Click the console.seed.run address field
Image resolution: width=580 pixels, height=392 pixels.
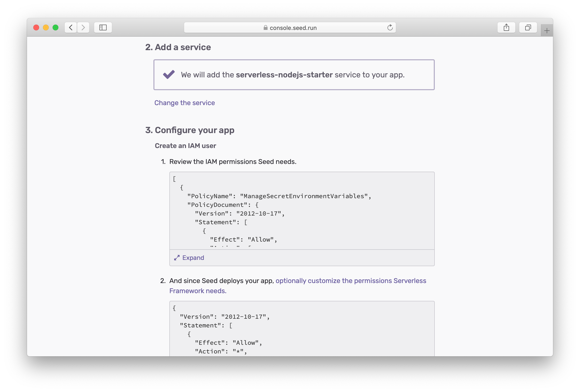[293, 28]
